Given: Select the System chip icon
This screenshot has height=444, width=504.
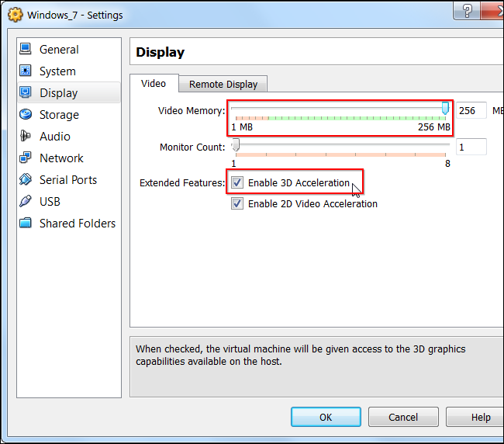Looking at the screenshot, I should pos(26,71).
